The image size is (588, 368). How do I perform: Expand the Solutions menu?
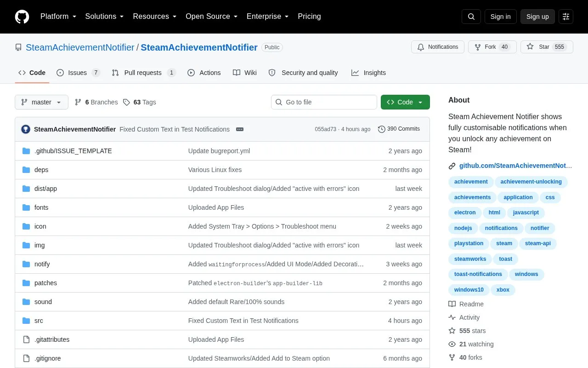(105, 17)
